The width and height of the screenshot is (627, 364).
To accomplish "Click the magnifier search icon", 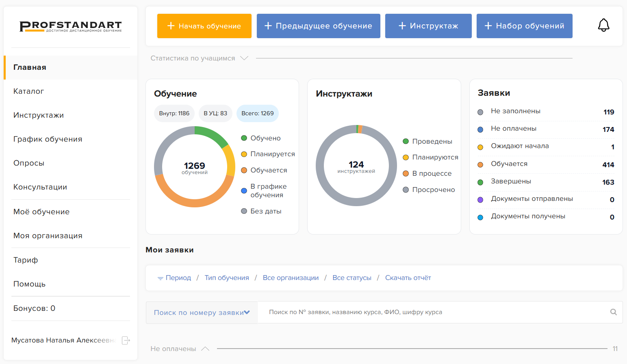I will tap(614, 312).
